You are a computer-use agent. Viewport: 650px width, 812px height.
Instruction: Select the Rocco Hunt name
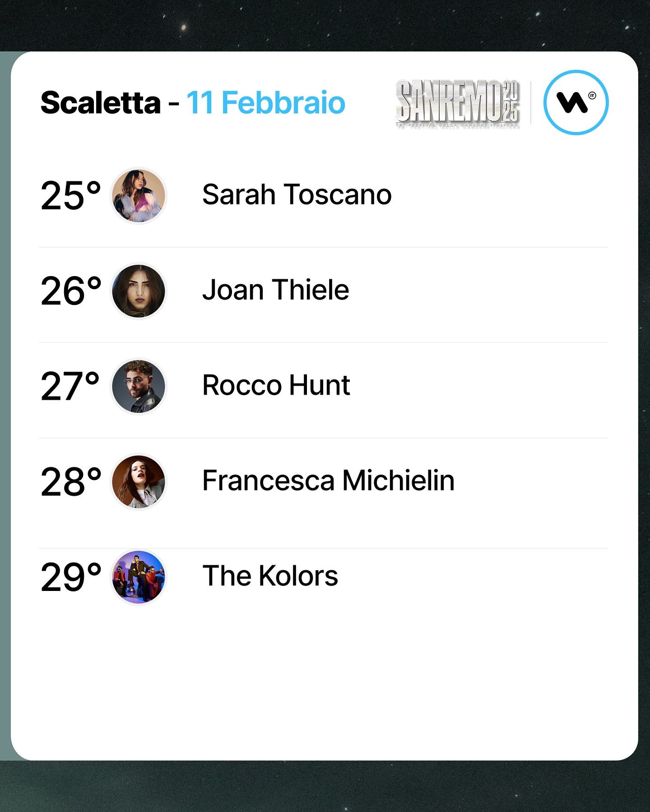point(276,385)
